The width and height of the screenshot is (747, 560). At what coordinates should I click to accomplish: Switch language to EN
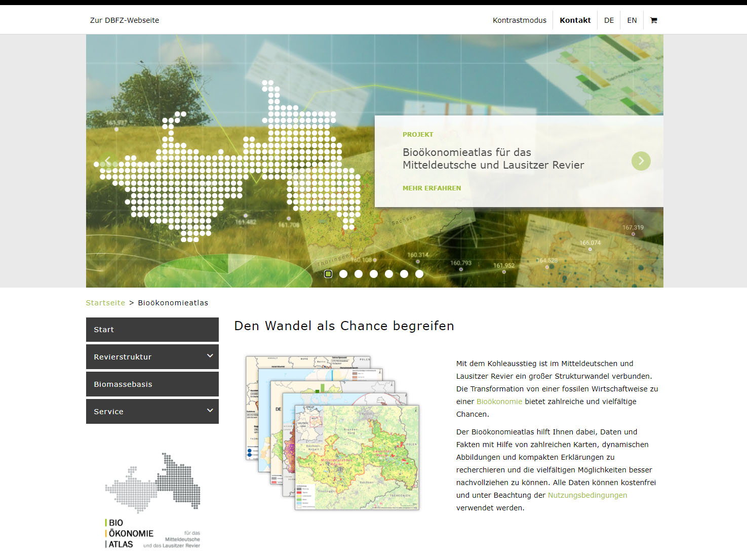point(632,20)
